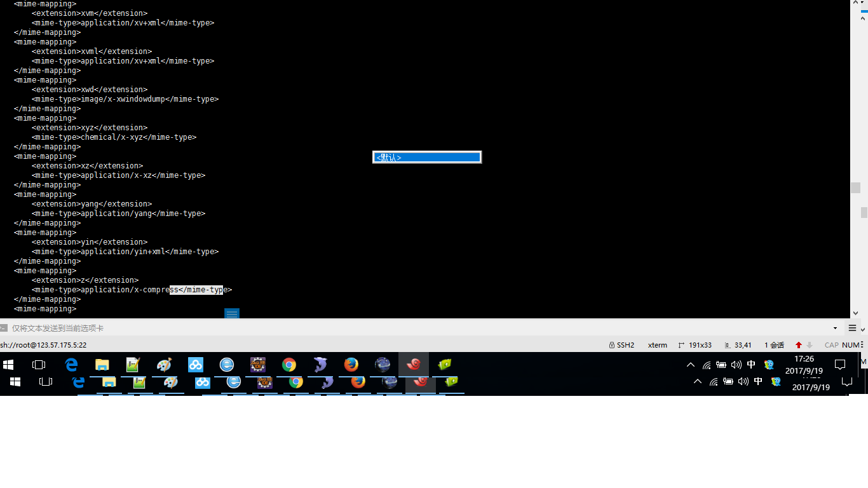Switch the 中 input method in upper tray
This screenshot has width=868, height=488.
pyautogui.click(x=751, y=365)
